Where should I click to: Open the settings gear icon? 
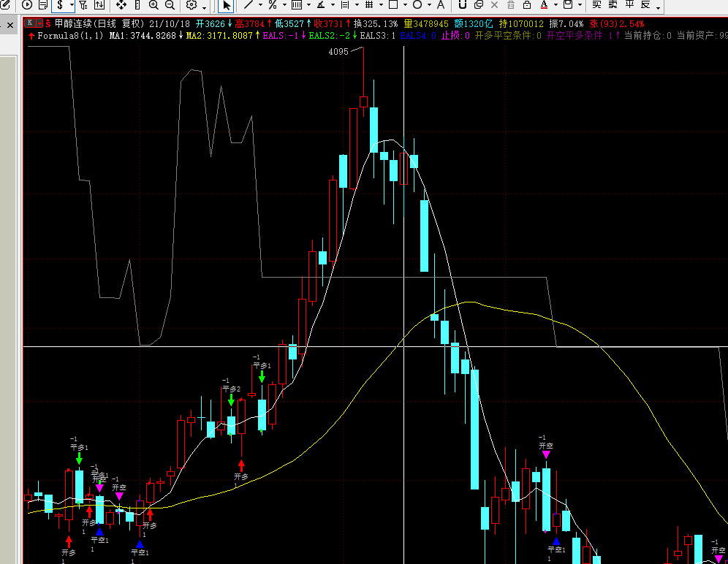(192, 5)
